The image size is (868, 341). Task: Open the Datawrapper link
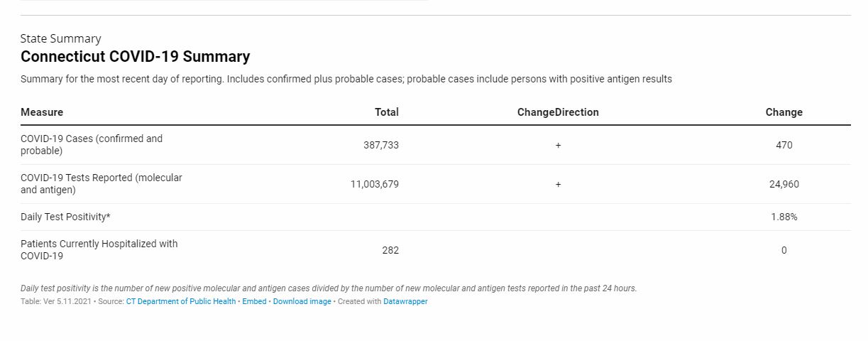click(405, 301)
